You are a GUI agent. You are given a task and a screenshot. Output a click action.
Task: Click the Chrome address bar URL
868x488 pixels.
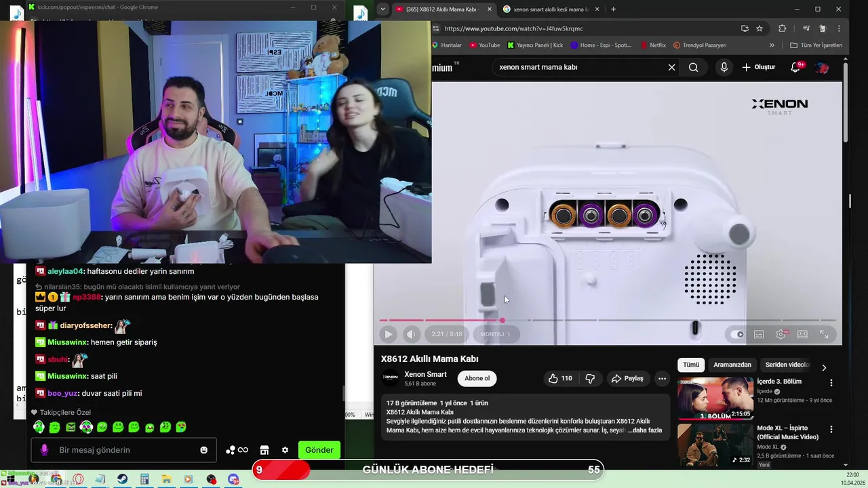coord(513,28)
